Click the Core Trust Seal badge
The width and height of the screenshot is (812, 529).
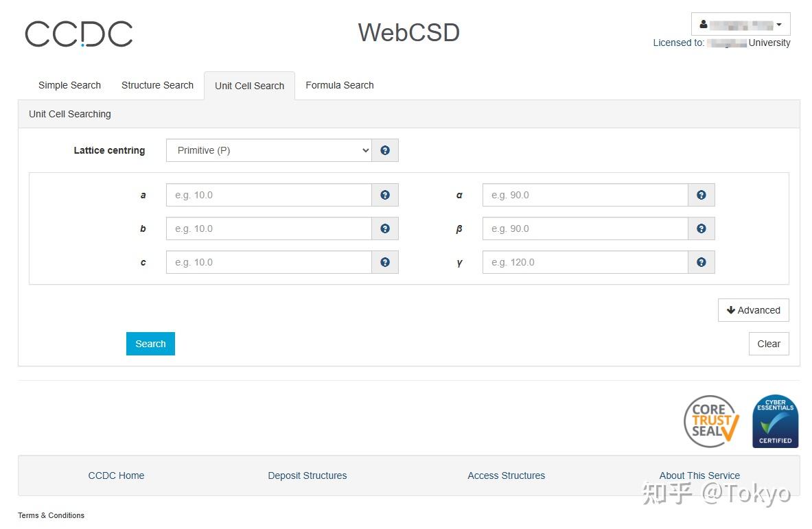711,421
